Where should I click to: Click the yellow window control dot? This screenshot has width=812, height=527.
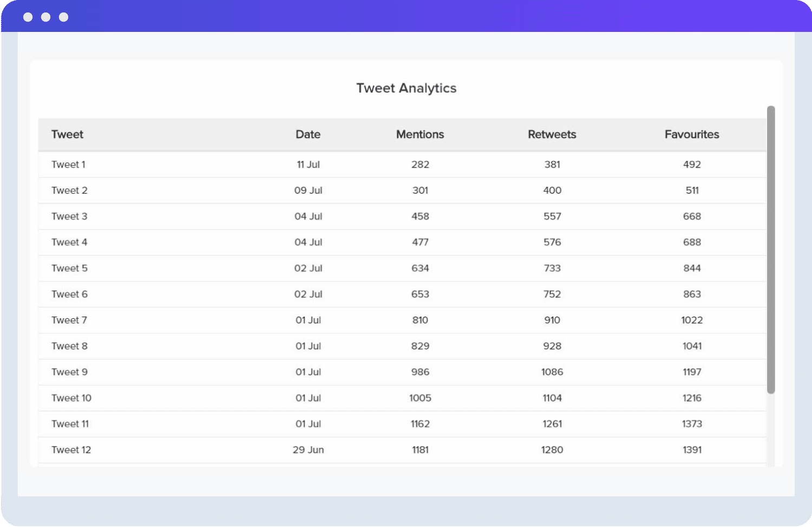(46, 17)
